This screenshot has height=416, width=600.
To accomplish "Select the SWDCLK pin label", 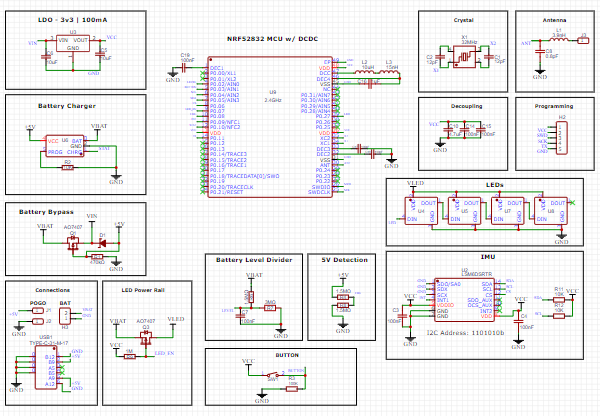I will coord(319,192).
